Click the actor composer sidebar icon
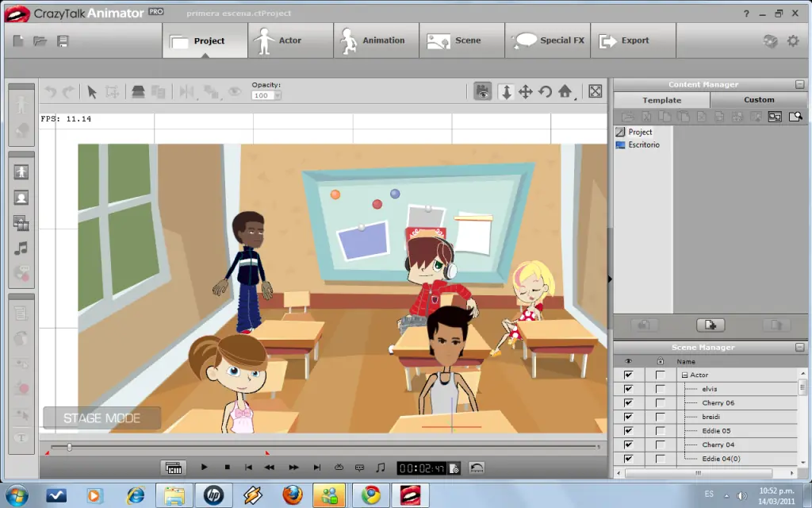The height and width of the screenshot is (508, 812). [21, 171]
